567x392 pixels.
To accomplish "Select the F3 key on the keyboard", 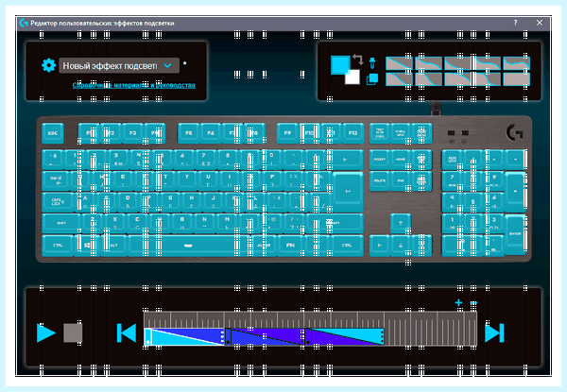I will coord(132,133).
